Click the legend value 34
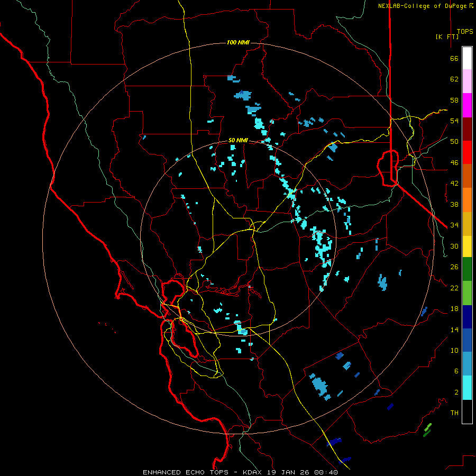This screenshot has width=476, height=476. point(454,225)
